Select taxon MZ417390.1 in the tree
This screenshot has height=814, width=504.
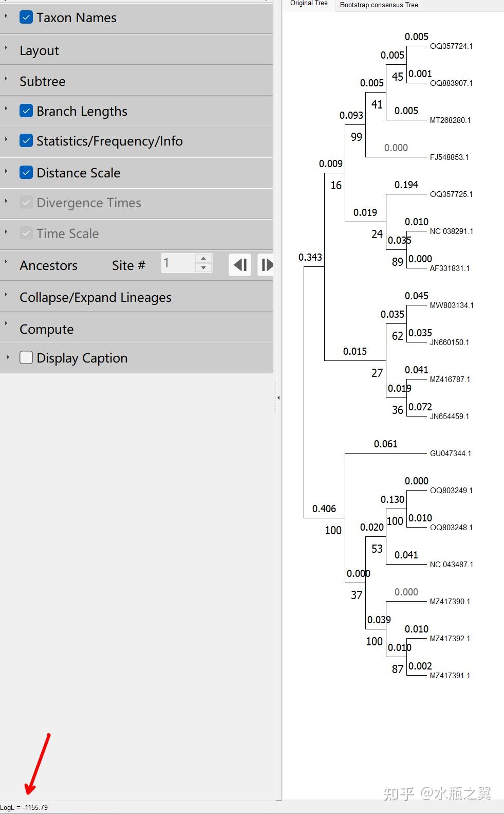click(450, 602)
